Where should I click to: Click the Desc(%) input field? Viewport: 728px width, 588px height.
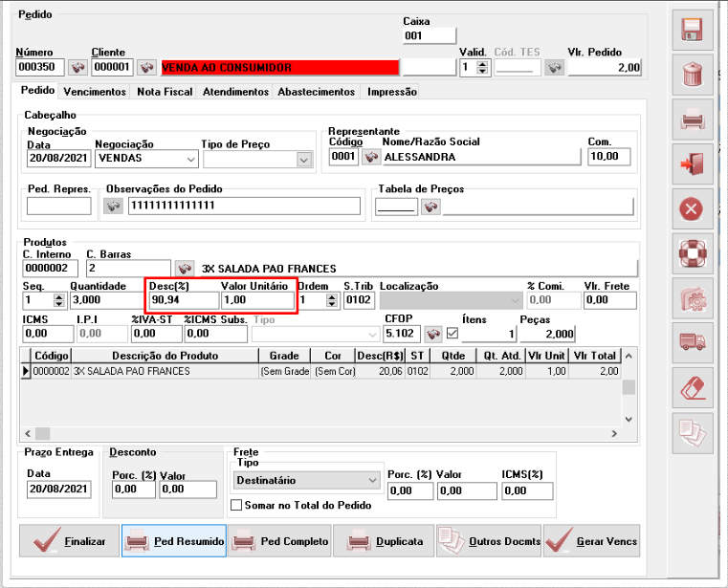pos(184,300)
